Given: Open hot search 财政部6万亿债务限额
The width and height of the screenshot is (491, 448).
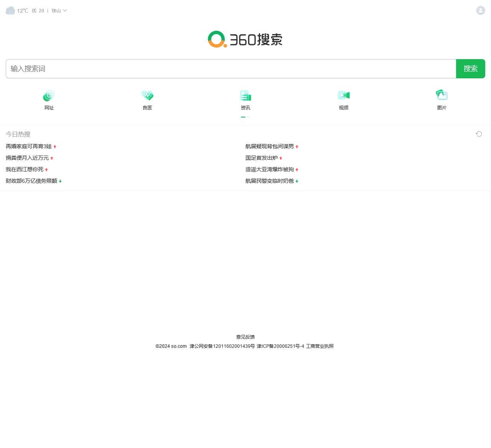Looking at the screenshot, I should (x=31, y=181).
